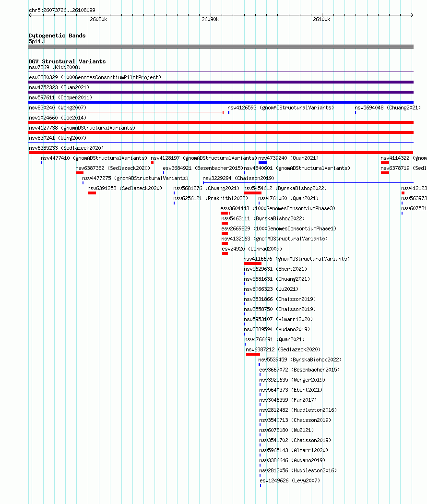Click esv24920 (Conrad2009) label

point(252,249)
